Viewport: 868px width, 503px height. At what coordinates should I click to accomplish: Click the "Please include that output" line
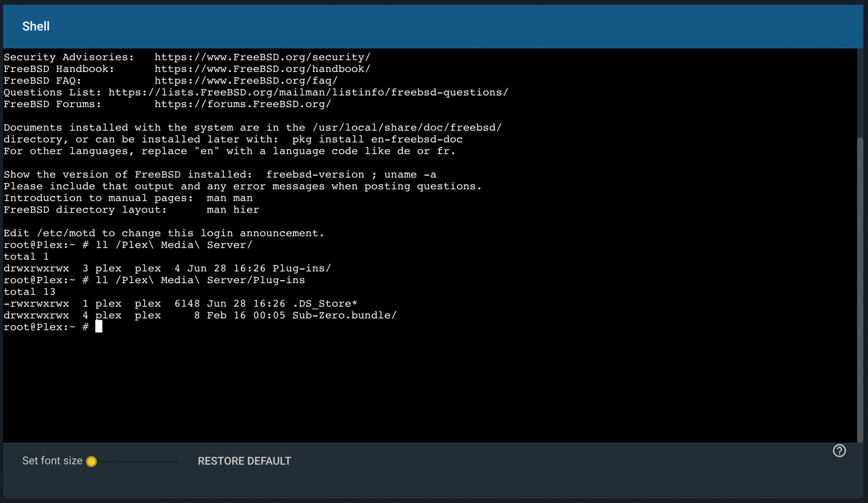[x=243, y=186]
